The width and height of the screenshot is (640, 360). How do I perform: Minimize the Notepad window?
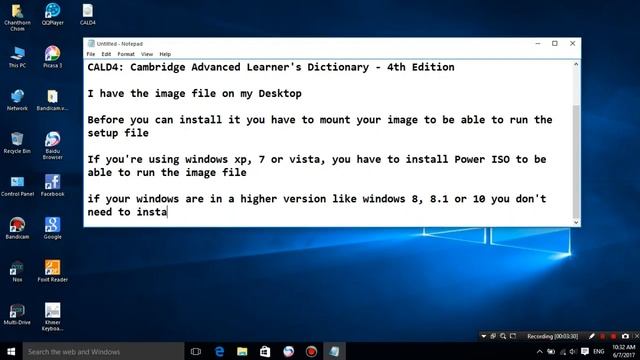538,43
